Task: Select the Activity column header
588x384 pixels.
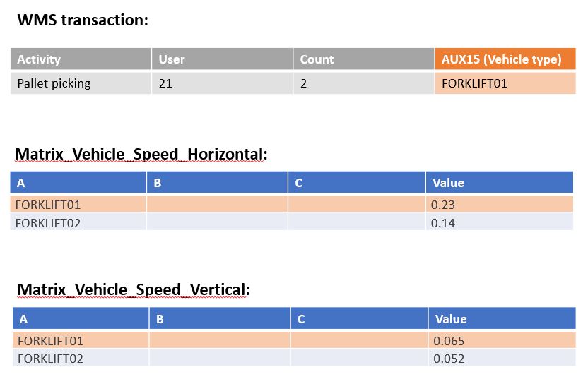Action: [x=39, y=59]
